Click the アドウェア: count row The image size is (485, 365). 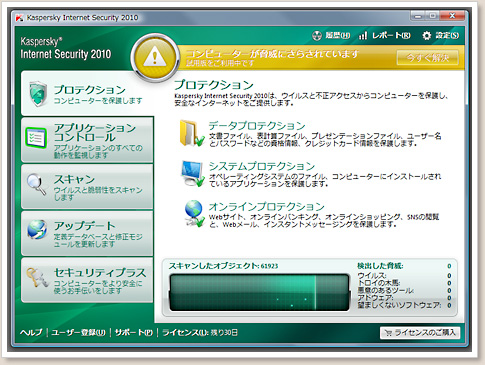[404, 298]
